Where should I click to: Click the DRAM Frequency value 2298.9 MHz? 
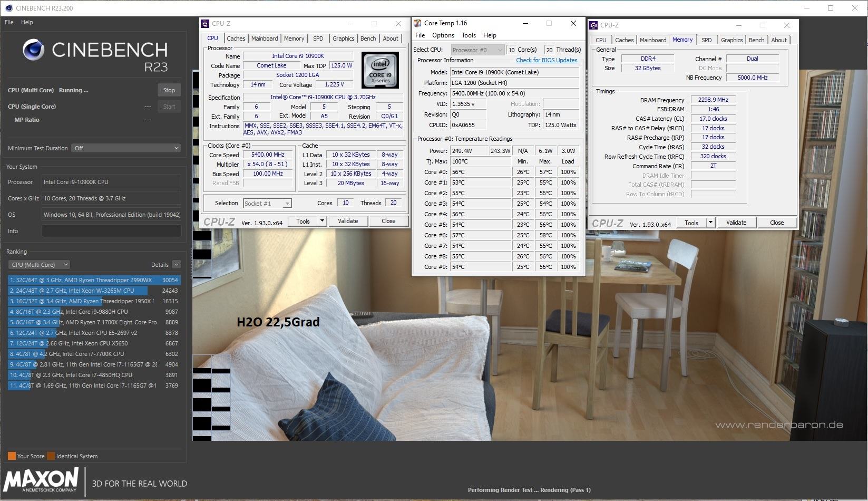[713, 100]
